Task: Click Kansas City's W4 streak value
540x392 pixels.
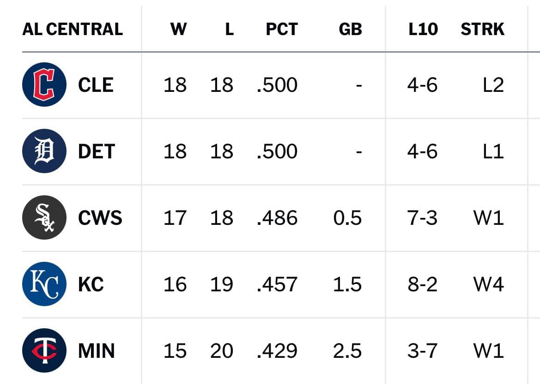Action: pos(489,284)
